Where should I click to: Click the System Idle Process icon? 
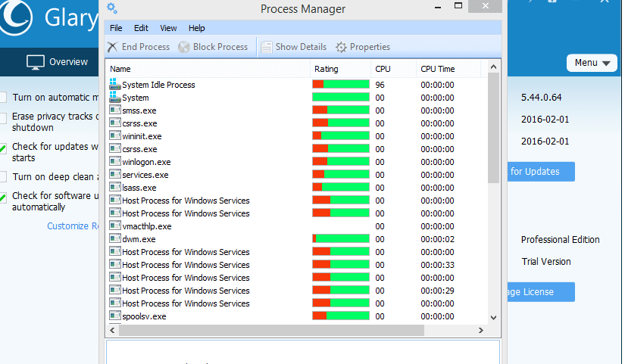(x=115, y=84)
